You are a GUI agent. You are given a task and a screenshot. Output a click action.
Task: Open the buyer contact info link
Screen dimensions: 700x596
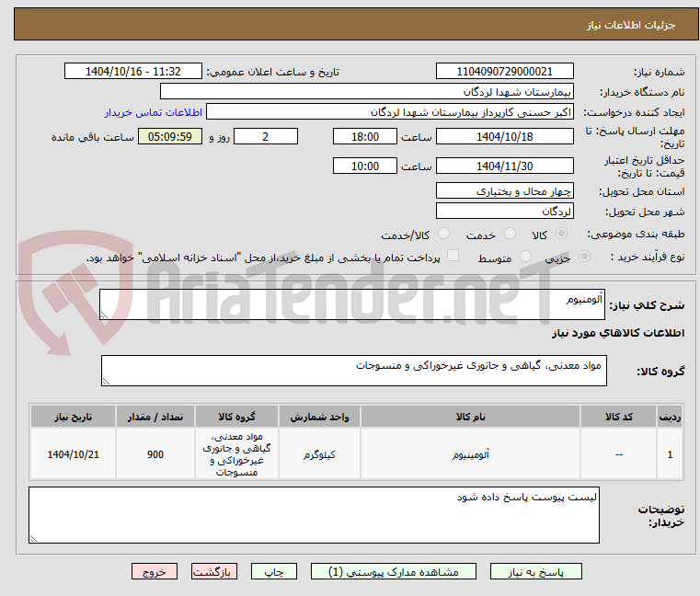154,112
